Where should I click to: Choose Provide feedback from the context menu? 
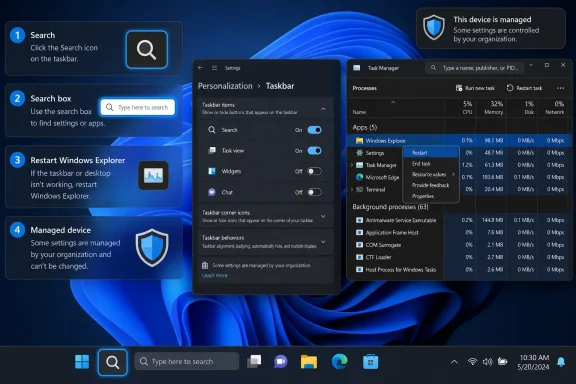pos(431,185)
